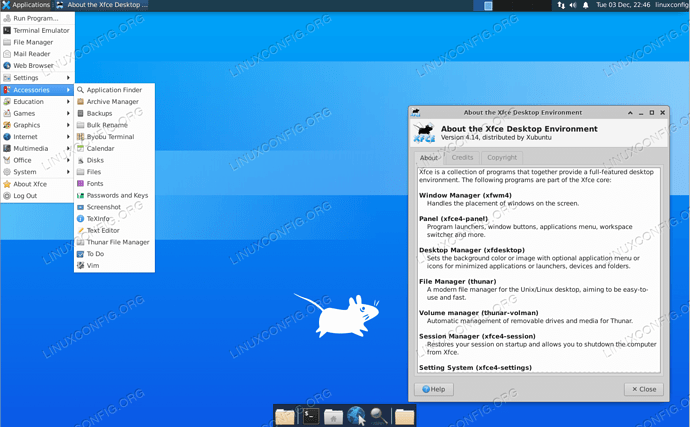Expand the Office submenu
The width and height of the screenshot is (690, 427).
[37, 160]
